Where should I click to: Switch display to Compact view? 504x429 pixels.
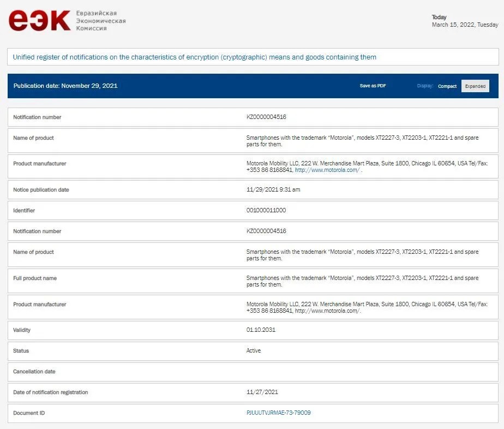(447, 86)
